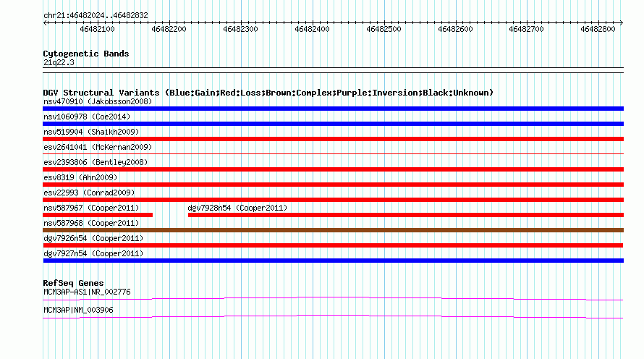The image size is (644, 359).
Task: Click esv2641041 (McKernan2009) label
Action: (98, 147)
